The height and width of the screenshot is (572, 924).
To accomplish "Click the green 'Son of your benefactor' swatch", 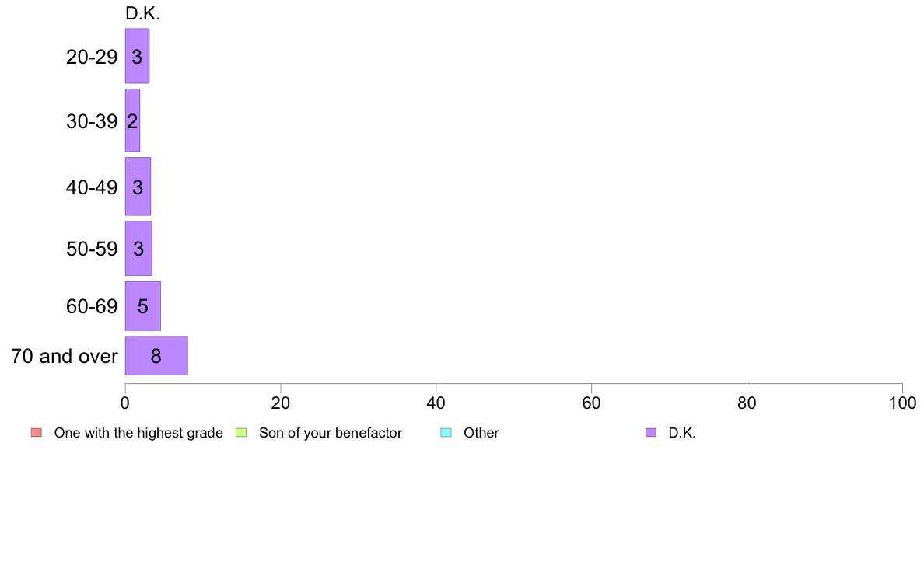I will 241,432.
